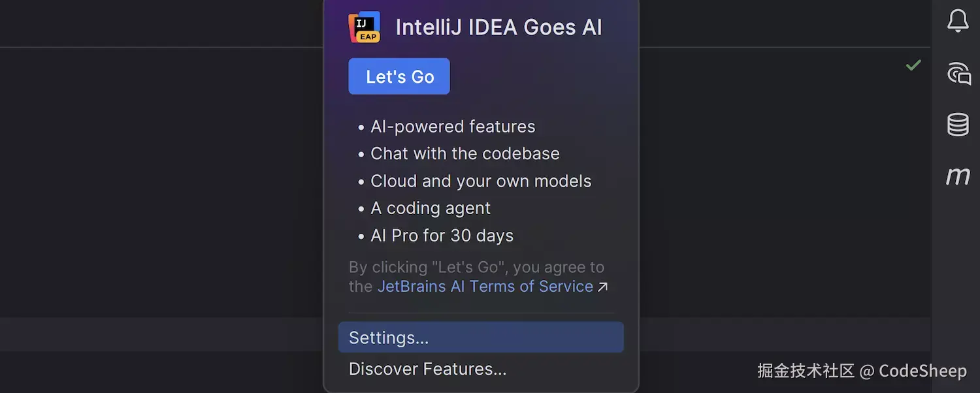Open the Database tool window icon
This screenshot has height=393, width=980.
[x=958, y=125]
